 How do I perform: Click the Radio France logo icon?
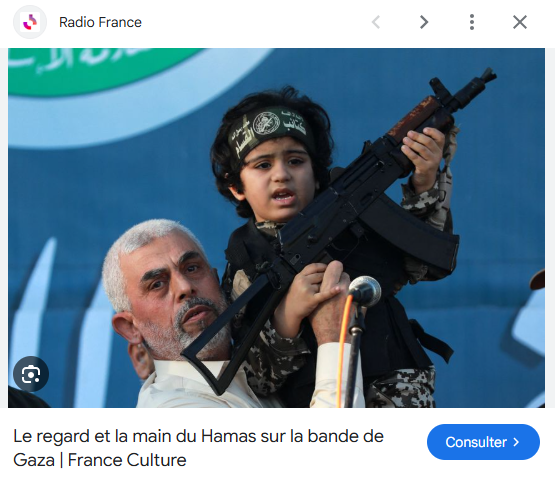(x=30, y=22)
